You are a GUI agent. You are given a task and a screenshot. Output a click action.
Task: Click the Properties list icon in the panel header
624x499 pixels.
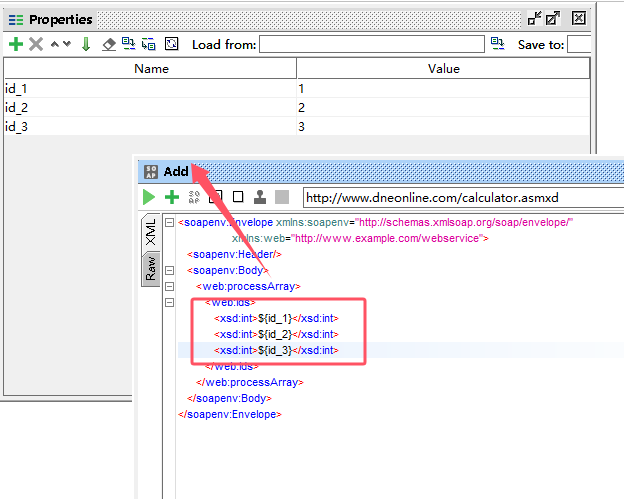pos(16,19)
